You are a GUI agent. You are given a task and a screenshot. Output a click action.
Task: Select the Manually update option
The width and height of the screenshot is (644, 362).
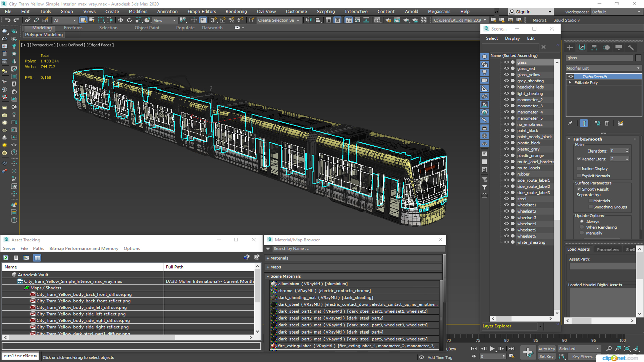click(x=582, y=233)
